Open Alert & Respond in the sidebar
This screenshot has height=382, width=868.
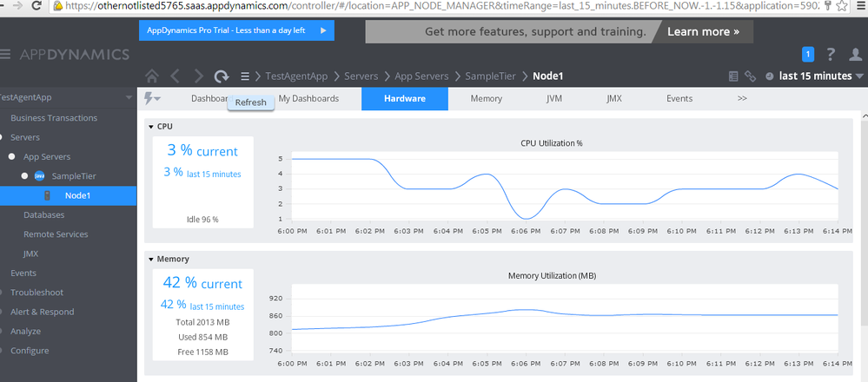click(x=42, y=312)
